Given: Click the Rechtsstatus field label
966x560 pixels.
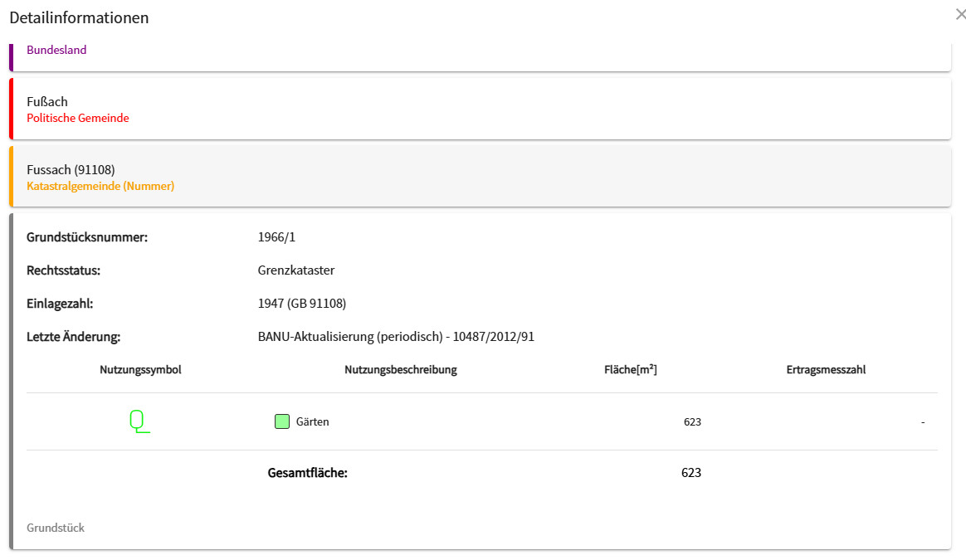Looking at the screenshot, I should pyautogui.click(x=63, y=270).
